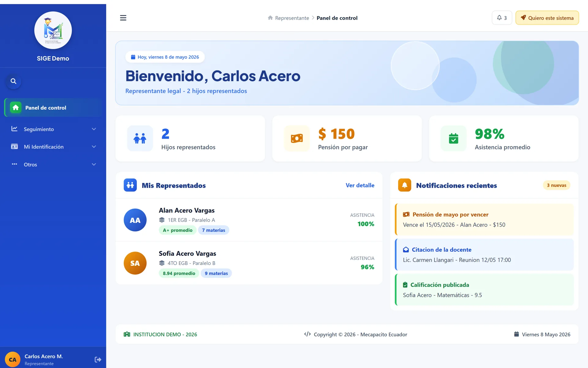Click Viernes 8 Mayo 2026 footer date

[x=546, y=335]
